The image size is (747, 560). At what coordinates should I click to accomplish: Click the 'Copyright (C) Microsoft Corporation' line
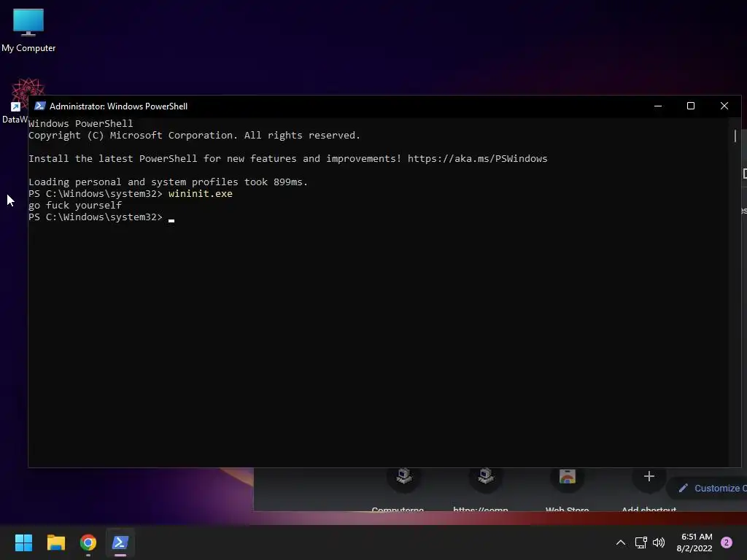click(x=194, y=135)
